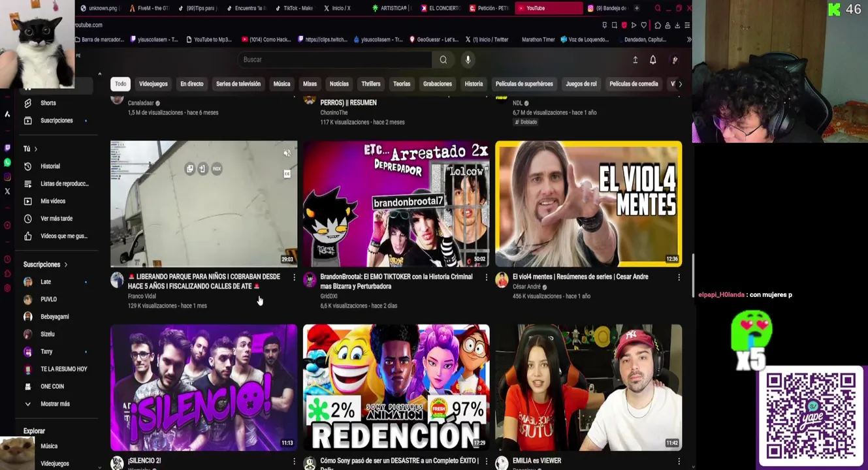Open Marathon Timer bookmark
Screen dimensions: 868x470
point(538,40)
